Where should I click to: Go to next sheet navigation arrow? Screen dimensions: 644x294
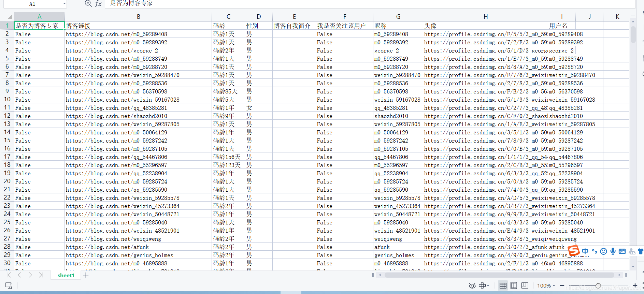(x=30, y=275)
